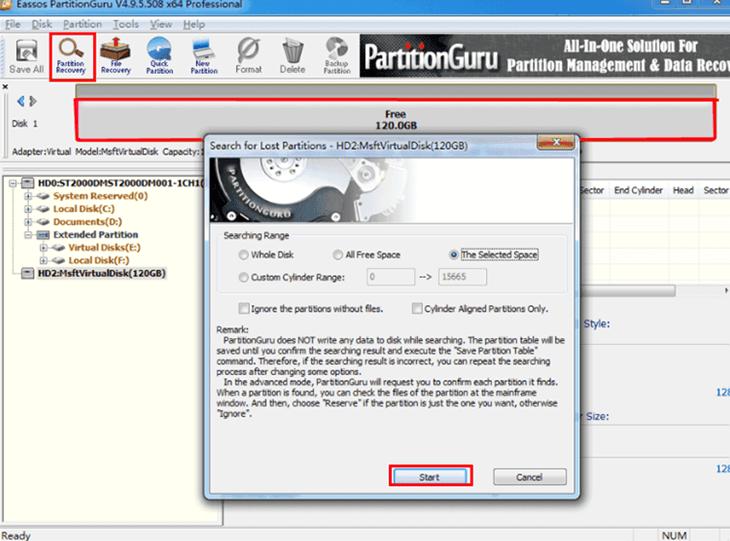Close the Search for Lost Partitions dialog
Image resolution: width=730 pixels, height=541 pixels.
556,142
